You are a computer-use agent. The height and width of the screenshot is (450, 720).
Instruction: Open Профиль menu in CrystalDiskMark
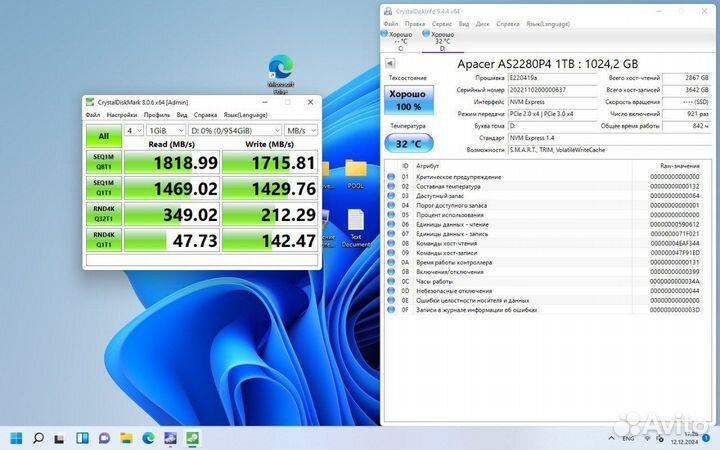click(x=157, y=115)
